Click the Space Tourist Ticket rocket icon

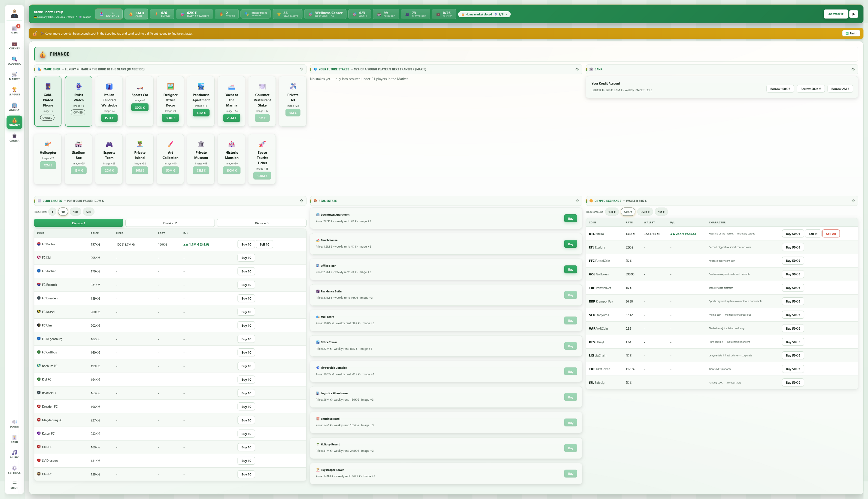click(x=262, y=144)
